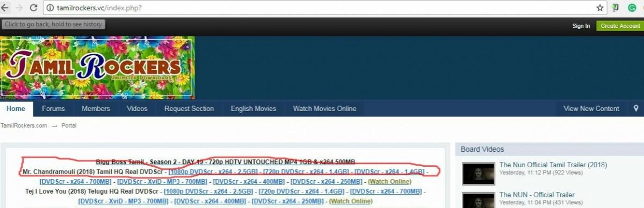
Task: Click the Create Account button
Action: click(x=620, y=26)
